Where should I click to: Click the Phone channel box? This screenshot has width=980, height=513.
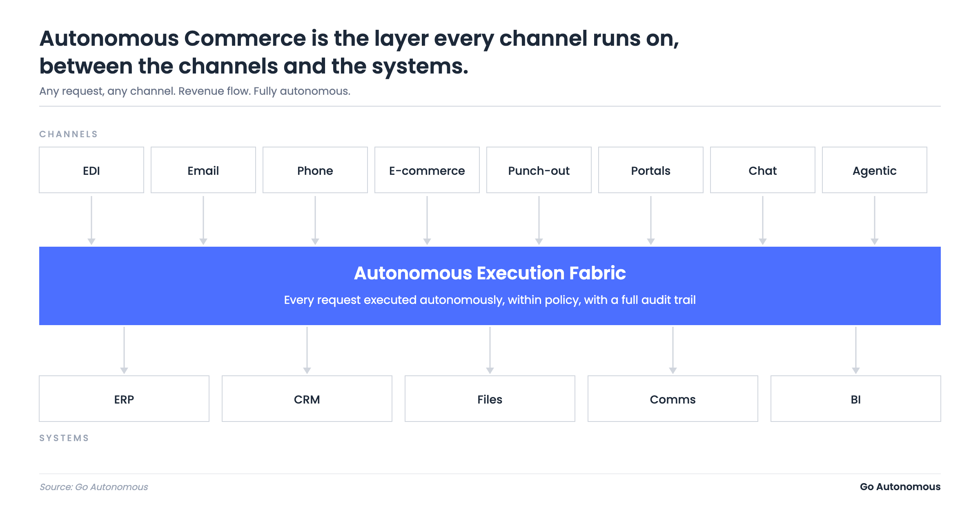pos(315,170)
